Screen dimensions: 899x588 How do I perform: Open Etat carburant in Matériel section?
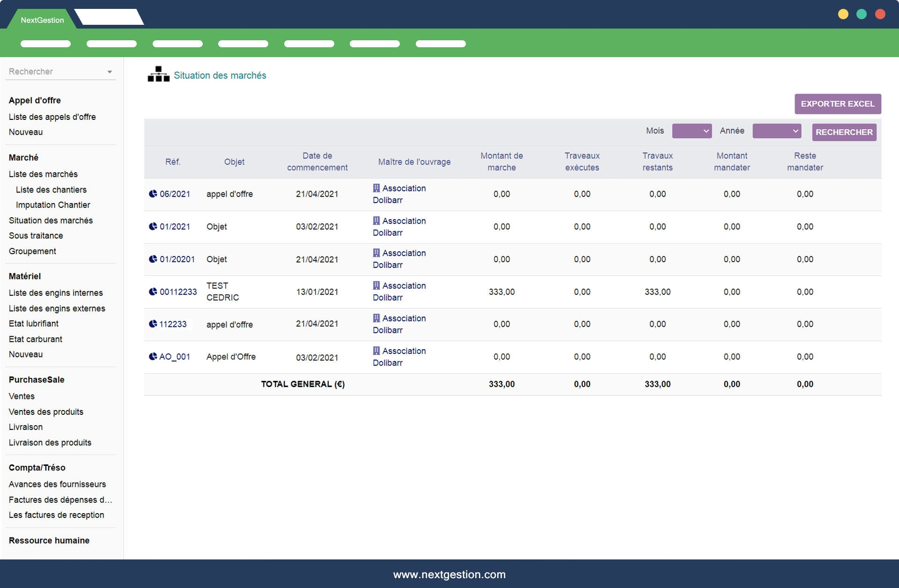(x=36, y=339)
